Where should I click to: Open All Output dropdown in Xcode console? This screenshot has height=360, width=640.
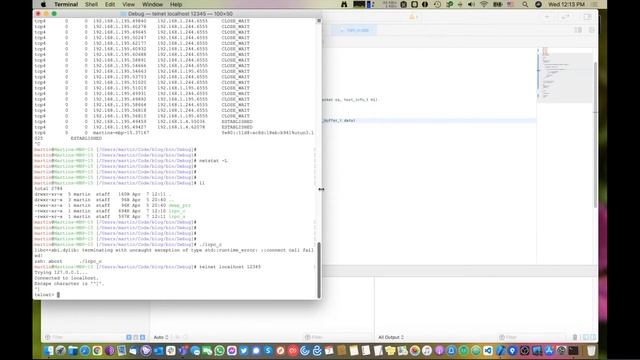point(391,337)
